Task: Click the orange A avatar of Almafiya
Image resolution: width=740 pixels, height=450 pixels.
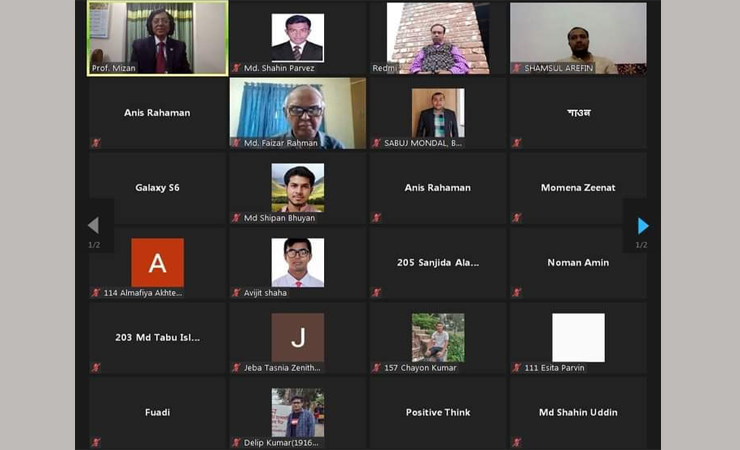Action: pos(158,262)
